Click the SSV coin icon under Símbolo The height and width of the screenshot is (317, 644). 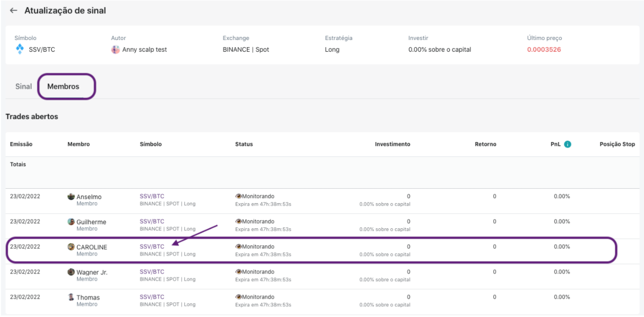20,49
